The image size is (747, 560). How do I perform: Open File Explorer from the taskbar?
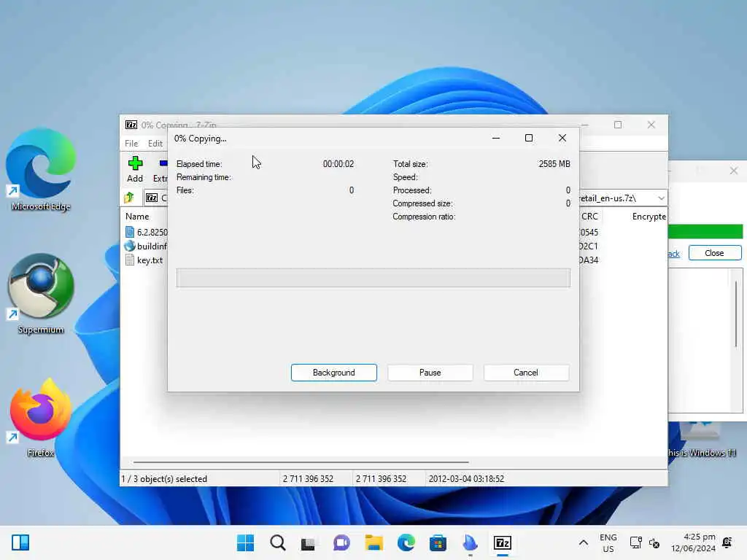[x=374, y=542]
